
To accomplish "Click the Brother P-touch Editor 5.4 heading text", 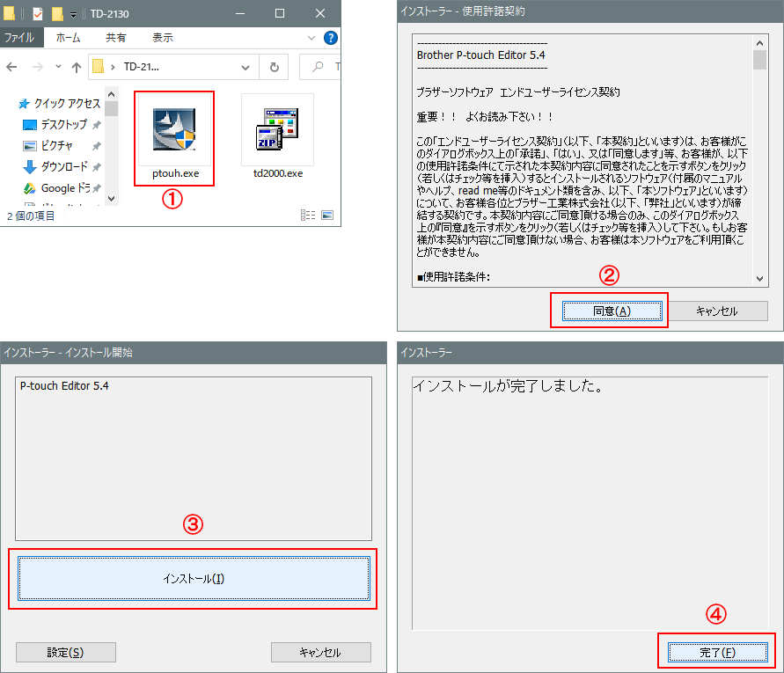I will (481, 55).
